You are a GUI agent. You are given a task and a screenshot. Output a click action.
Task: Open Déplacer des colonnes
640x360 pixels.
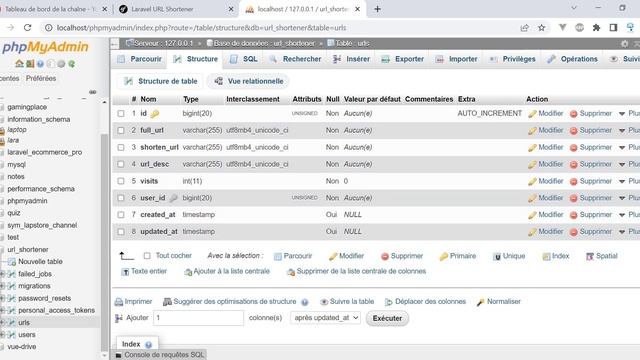425,302
